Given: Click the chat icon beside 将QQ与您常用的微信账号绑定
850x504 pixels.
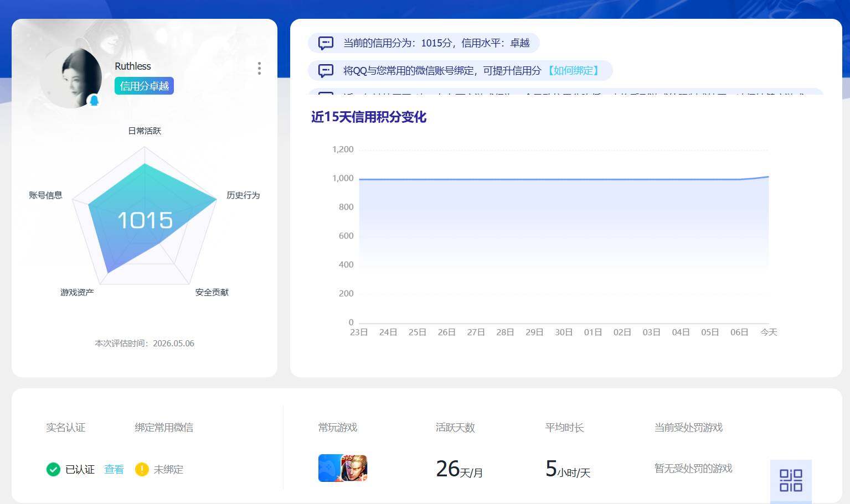Looking at the screenshot, I should 326,71.
